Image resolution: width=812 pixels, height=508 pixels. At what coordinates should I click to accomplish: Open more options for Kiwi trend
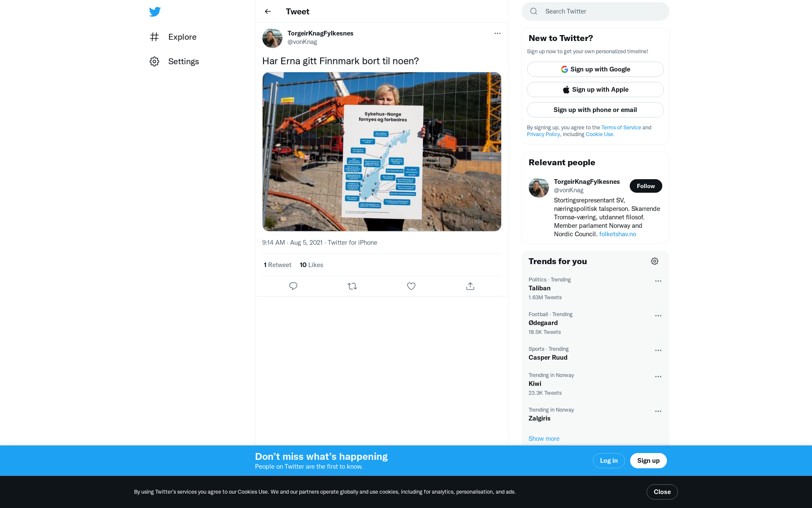click(658, 377)
